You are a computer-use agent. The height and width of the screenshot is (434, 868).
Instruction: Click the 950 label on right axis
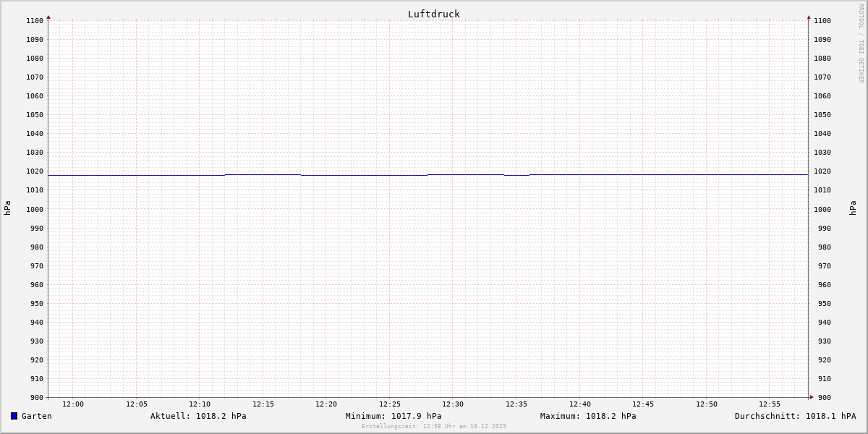click(x=822, y=304)
